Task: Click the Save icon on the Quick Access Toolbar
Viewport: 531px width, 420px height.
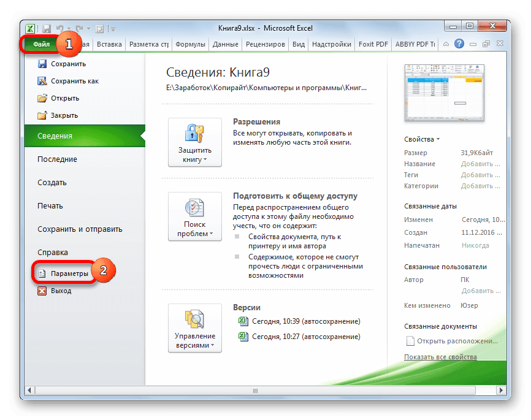Action: (46, 28)
